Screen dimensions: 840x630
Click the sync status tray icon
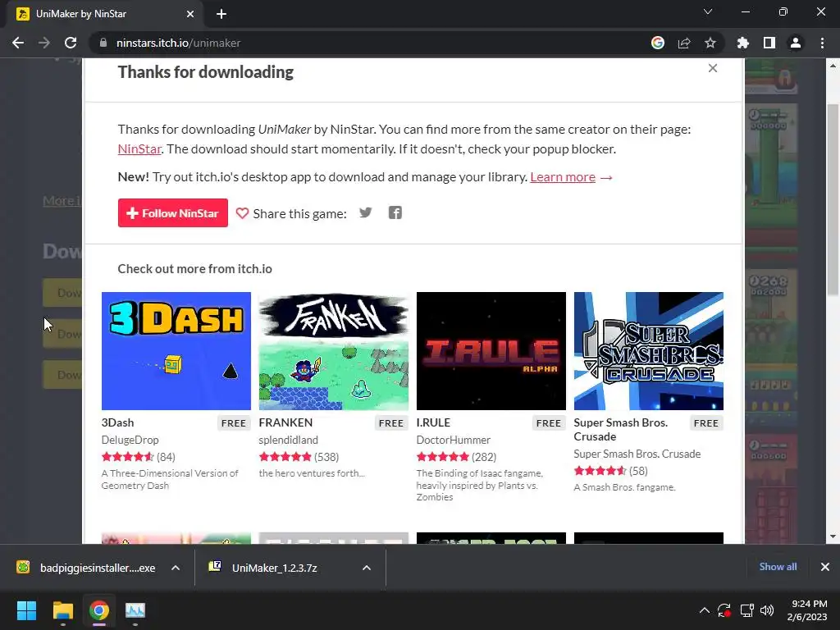click(724, 610)
